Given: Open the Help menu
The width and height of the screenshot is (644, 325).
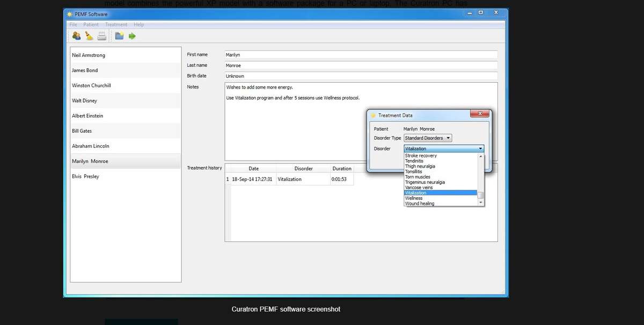Looking at the screenshot, I should (138, 24).
